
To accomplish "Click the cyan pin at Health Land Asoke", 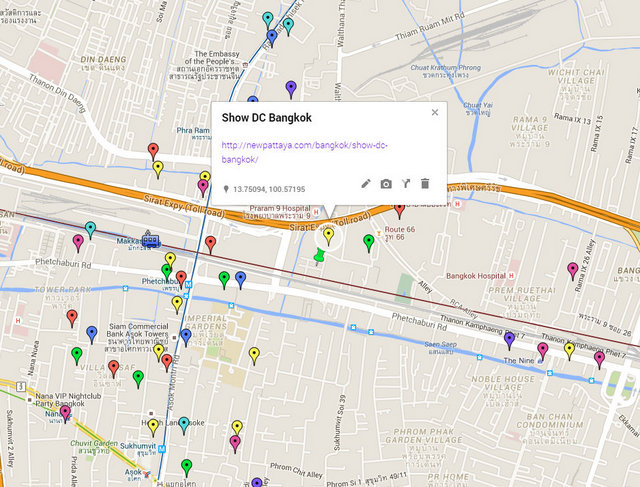I will click(184, 425).
